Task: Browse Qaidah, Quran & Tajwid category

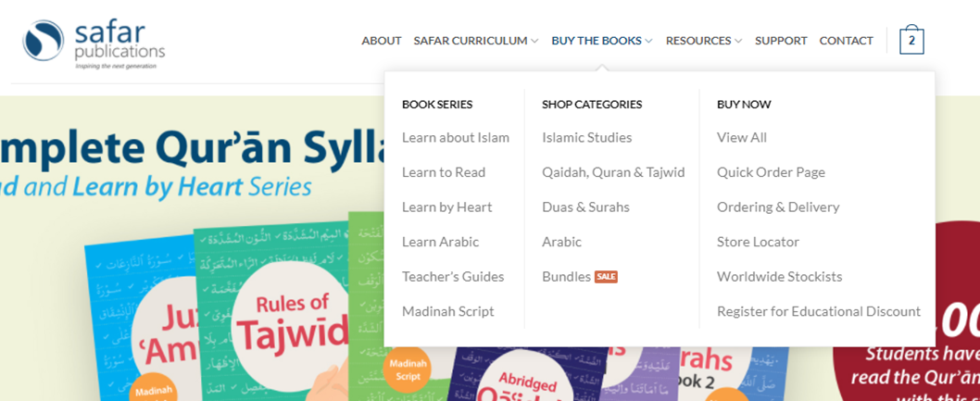Action: click(x=613, y=172)
